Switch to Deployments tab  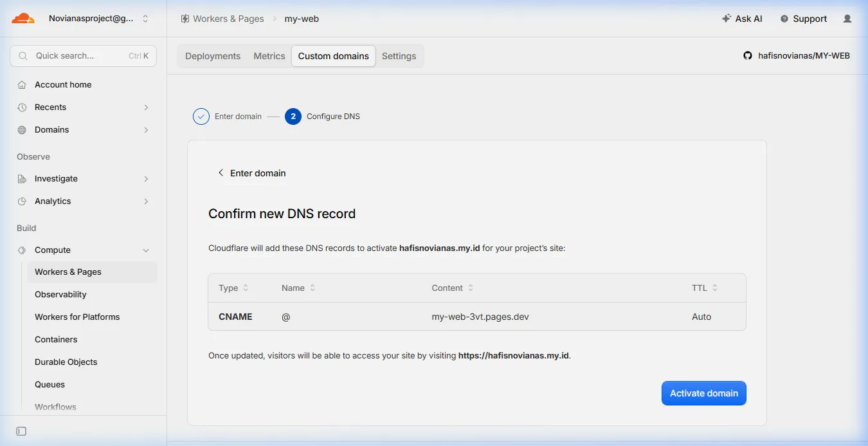pyautogui.click(x=213, y=56)
